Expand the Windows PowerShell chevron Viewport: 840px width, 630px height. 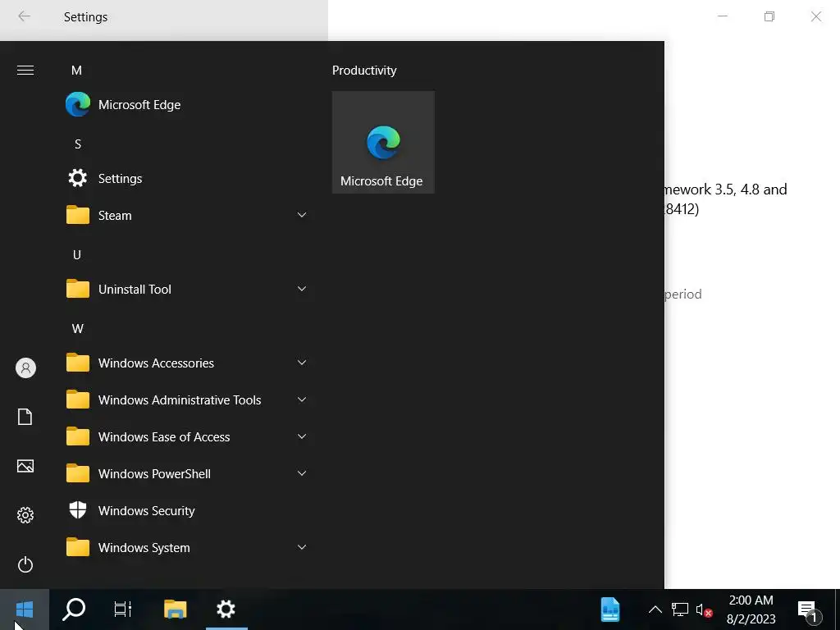point(302,473)
